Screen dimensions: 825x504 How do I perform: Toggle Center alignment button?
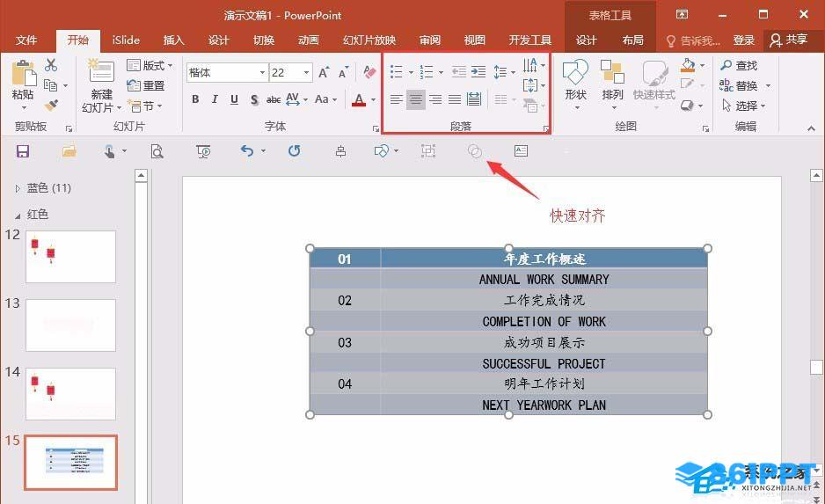416,99
